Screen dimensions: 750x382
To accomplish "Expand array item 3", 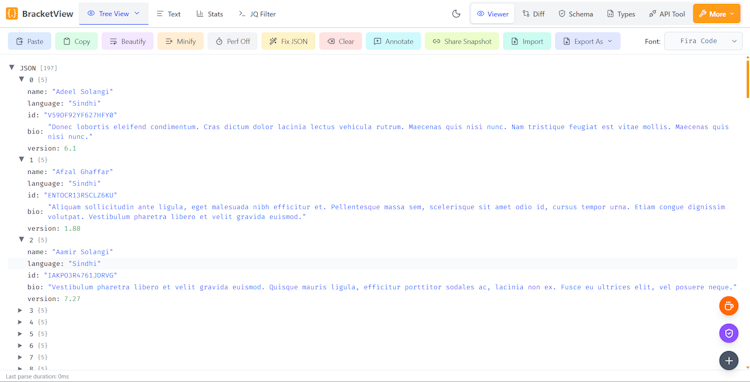I will point(21,310).
